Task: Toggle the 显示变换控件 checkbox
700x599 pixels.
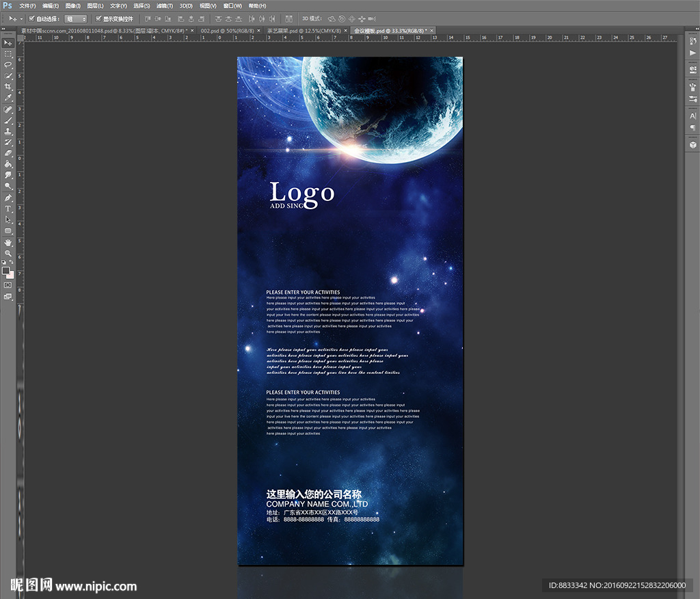Action: (98, 18)
